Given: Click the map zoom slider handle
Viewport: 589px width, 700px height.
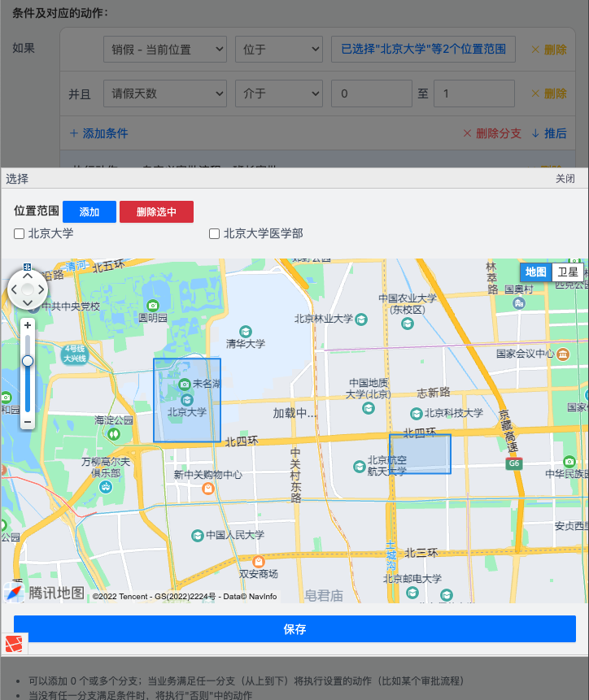Looking at the screenshot, I should pyautogui.click(x=28, y=360).
